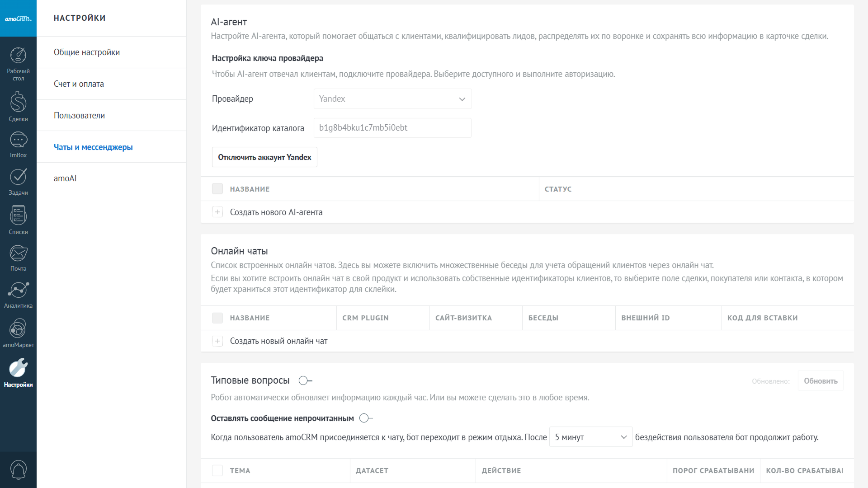Click Отключить аккаунт Yandex button
868x488 pixels.
[x=264, y=157]
